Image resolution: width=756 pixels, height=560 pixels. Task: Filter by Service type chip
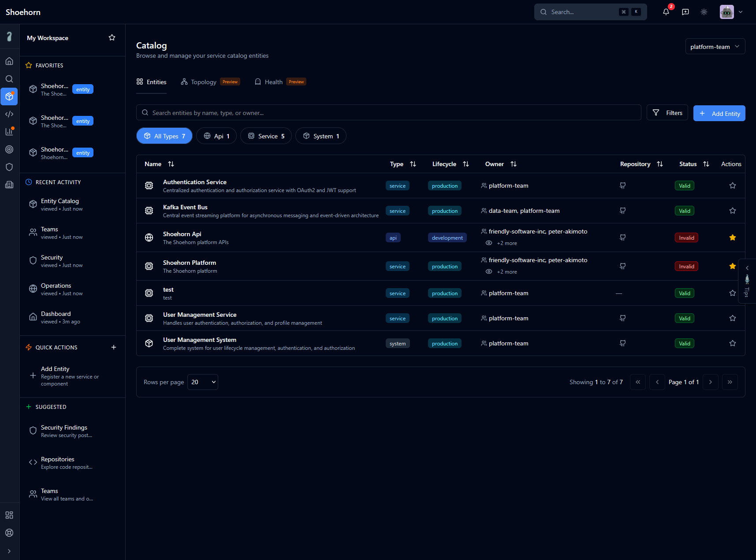click(266, 136)
